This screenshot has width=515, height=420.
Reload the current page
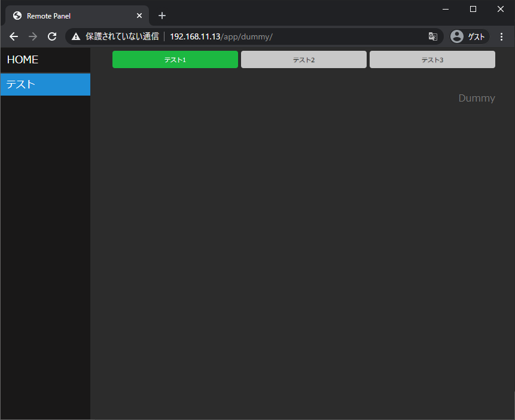point(52,36)
